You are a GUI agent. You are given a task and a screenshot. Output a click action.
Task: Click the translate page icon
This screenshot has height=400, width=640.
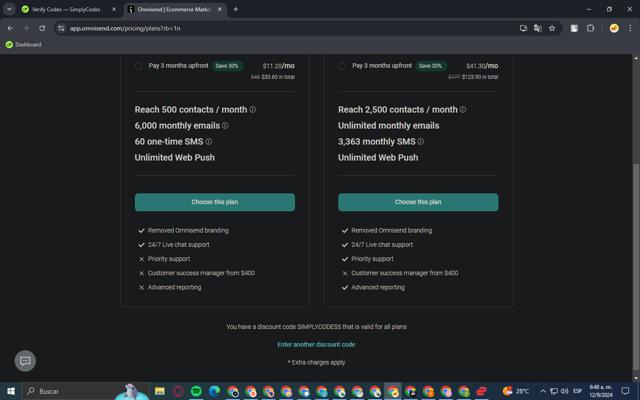click(538, 28)
